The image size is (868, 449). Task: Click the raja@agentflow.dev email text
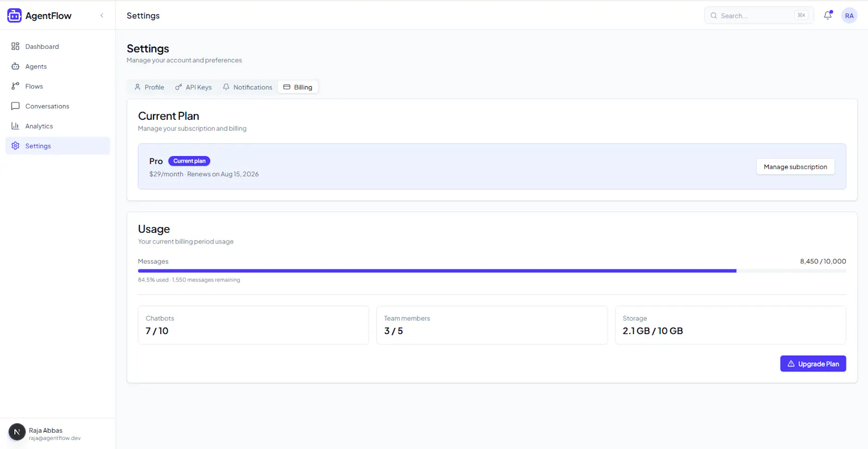click(x=55, y=438)
